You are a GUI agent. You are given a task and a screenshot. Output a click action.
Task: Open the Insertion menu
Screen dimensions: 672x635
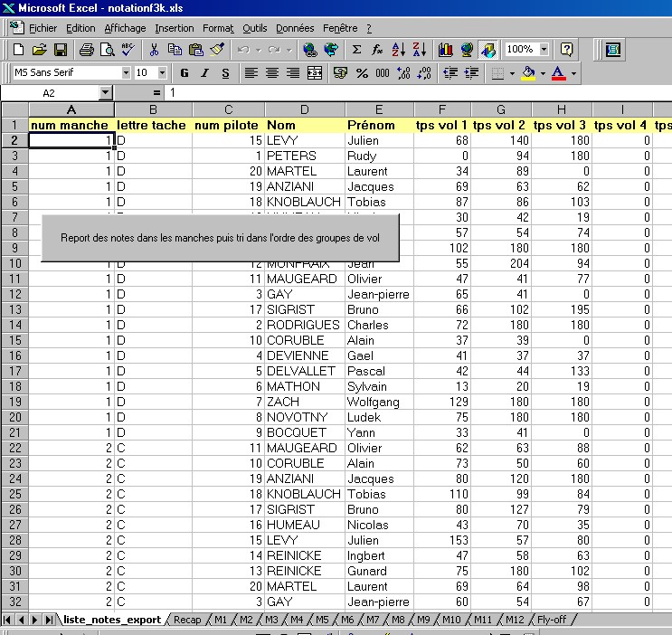tap(175, 28)
